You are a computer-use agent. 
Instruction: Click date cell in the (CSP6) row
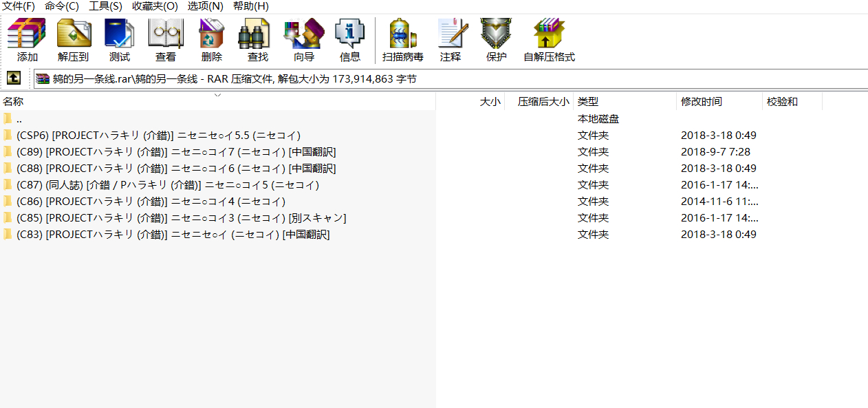719,136
